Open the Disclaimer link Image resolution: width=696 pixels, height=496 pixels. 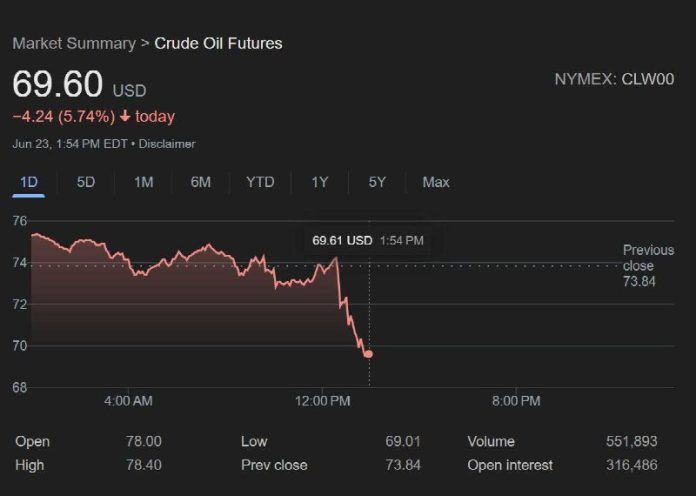click(x=167, y=144)
